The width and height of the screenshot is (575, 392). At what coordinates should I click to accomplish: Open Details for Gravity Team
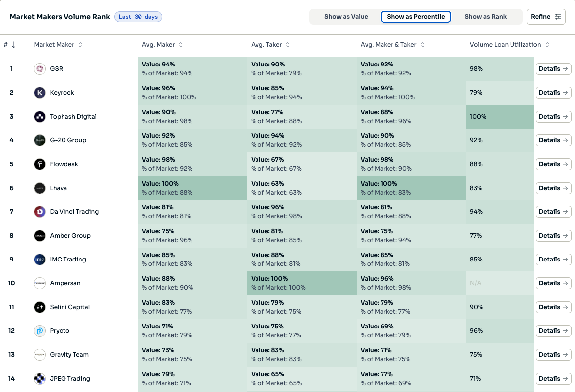click(x=553, y=355)
